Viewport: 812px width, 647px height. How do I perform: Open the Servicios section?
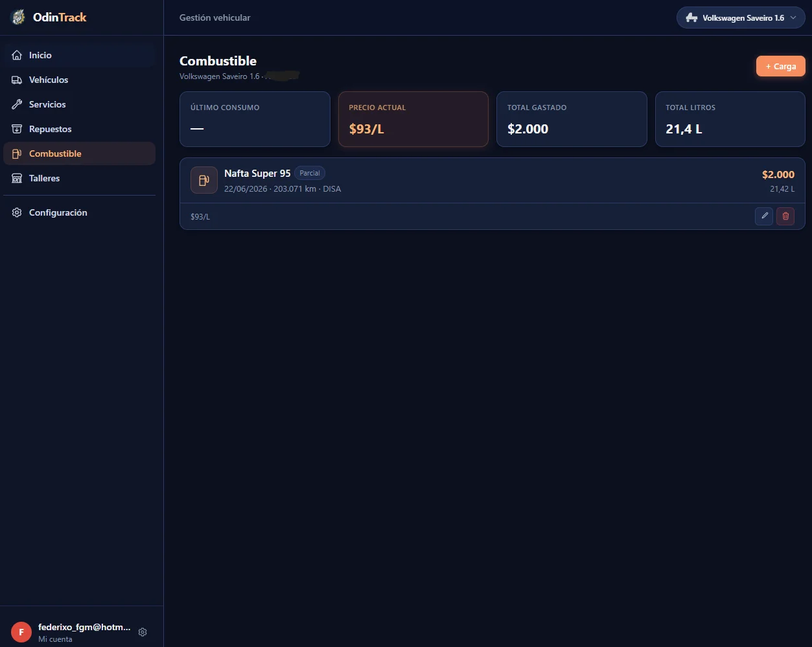click(79, 104)
